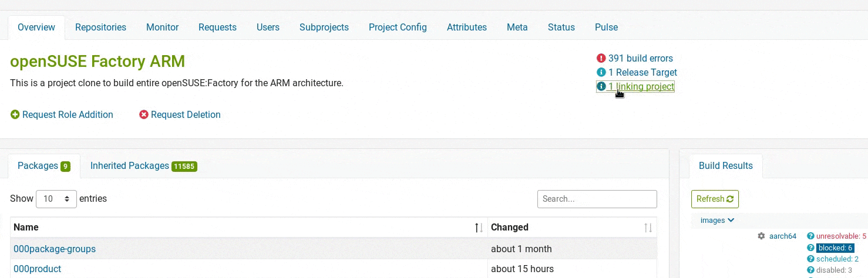Click the help icon beside scheduled: 2
Image resolution: width=868 pixels, height=278 pixels.
(x=810, y=259)
